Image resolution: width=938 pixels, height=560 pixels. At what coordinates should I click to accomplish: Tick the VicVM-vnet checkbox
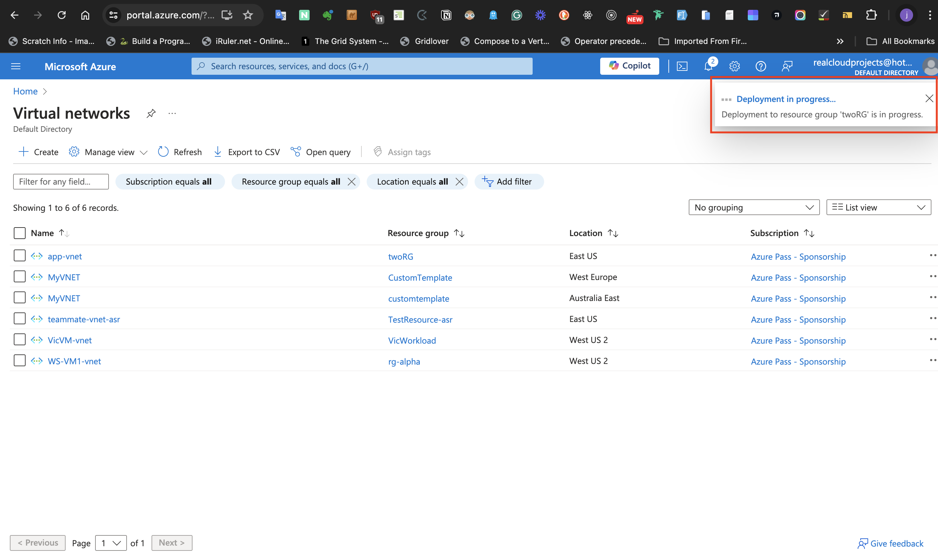[20, 340]
